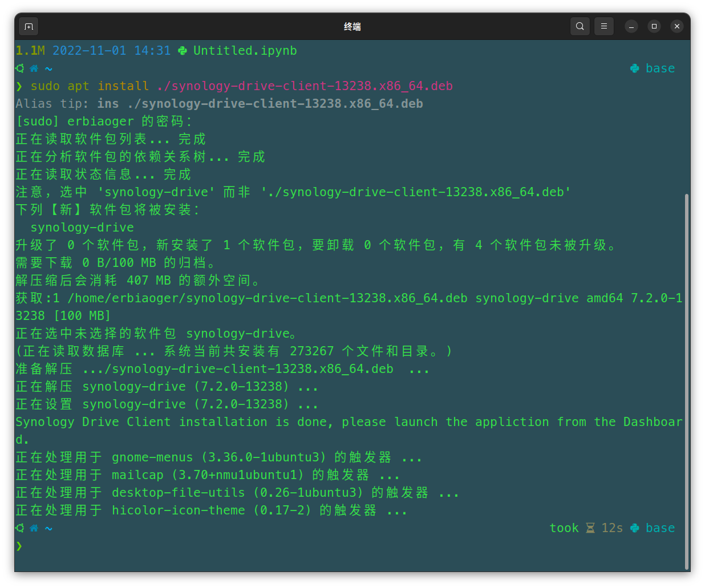Viewport: 705px width, 588px height.
Task: Click the Python icon beside Untitled.ipynb
Action: (183, 51)
